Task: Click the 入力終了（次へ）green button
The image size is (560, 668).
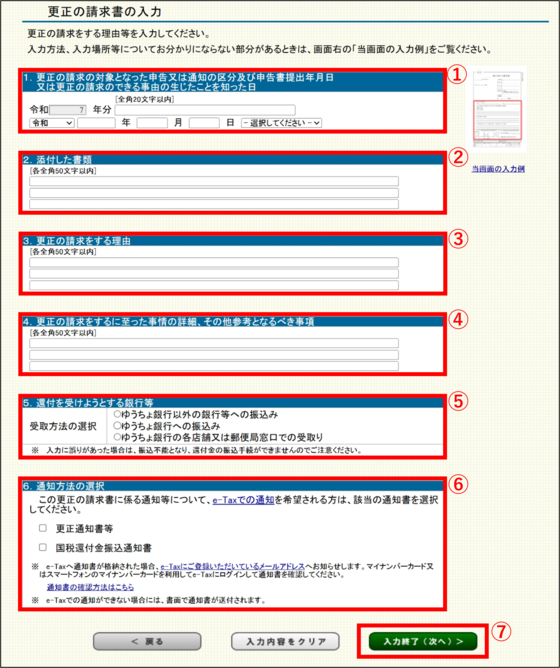Action: [x=423, y=641]
